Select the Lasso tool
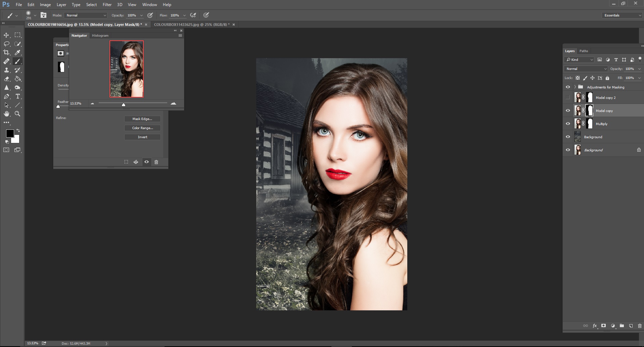 click(6, 44)
